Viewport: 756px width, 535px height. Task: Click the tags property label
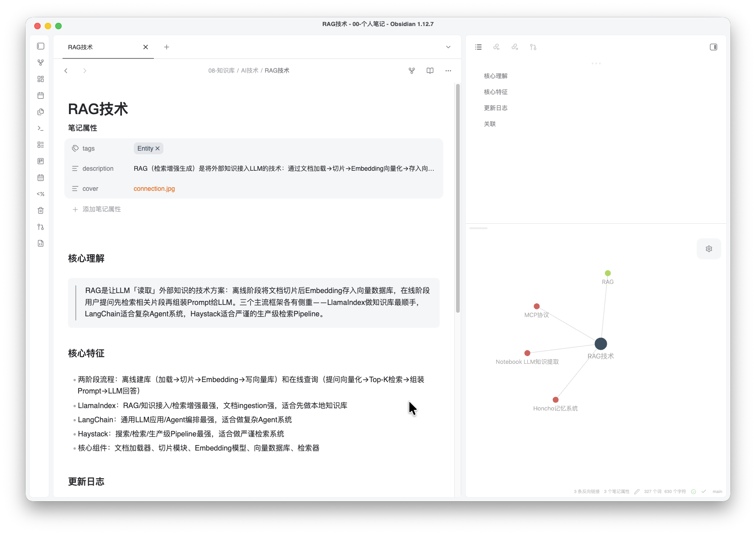coord(89,148)
